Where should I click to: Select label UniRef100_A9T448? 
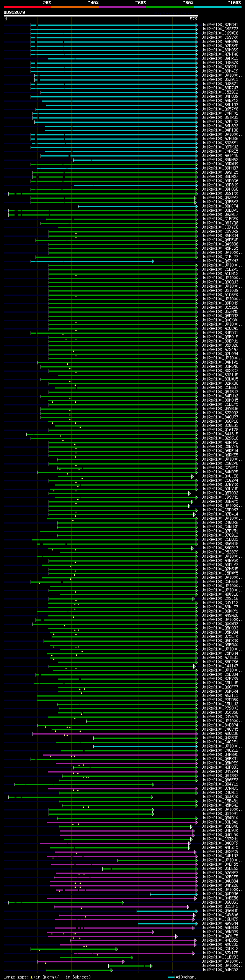pos(220,156)
